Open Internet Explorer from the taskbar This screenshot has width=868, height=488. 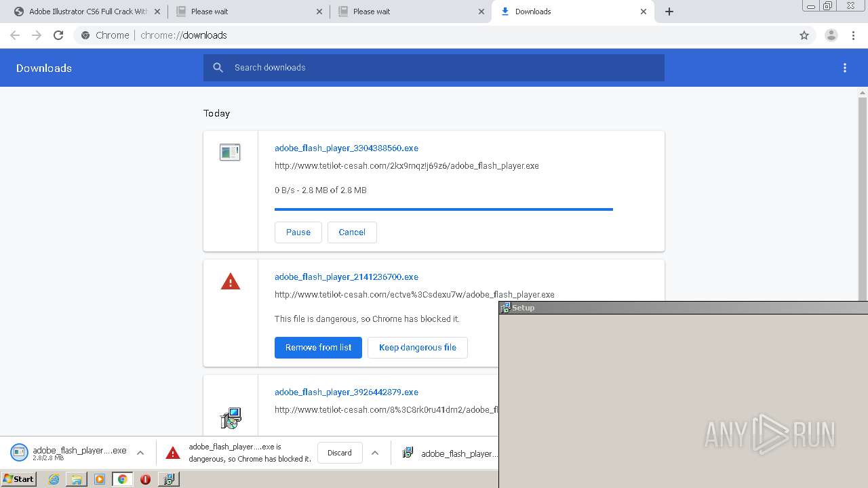pyautogui.click(x=54, y=479)
